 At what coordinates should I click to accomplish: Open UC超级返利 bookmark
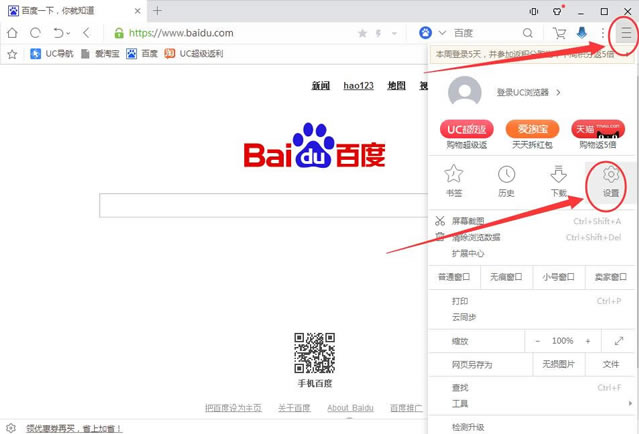point(194,54)
